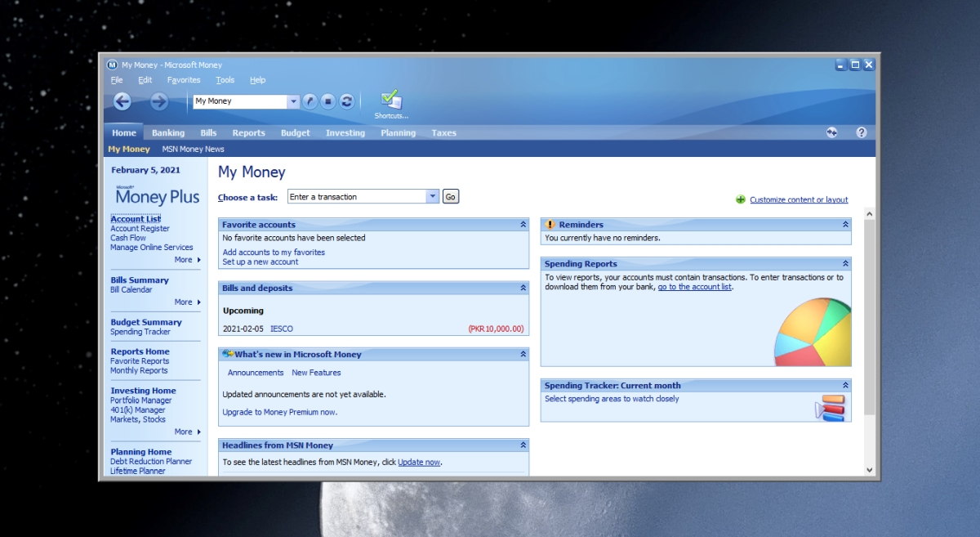The width and height of the screenshot is (980, 537).
Task: Click Set up a new account link
Action: pos(261,262)
